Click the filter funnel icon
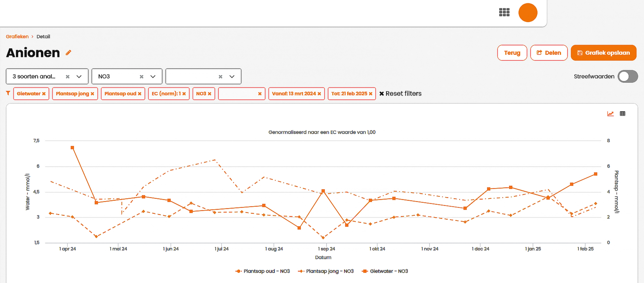 point(8,93)
